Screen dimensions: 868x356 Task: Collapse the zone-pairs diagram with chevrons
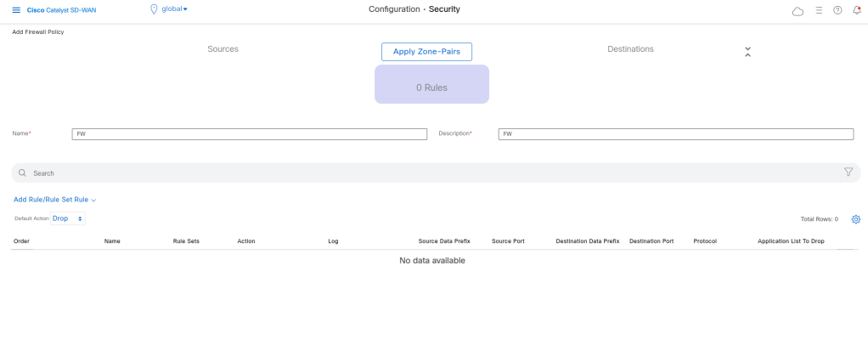(x=747, y=52)
